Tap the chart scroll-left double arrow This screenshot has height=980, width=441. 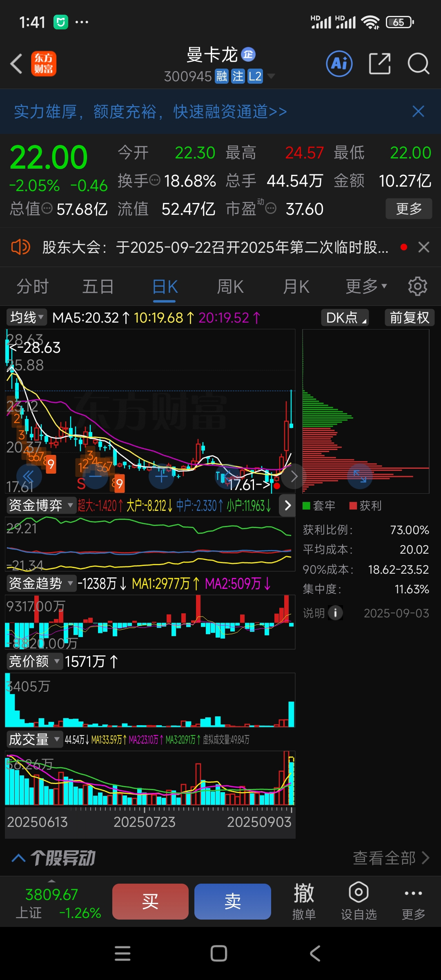click(x=29, y=476)
